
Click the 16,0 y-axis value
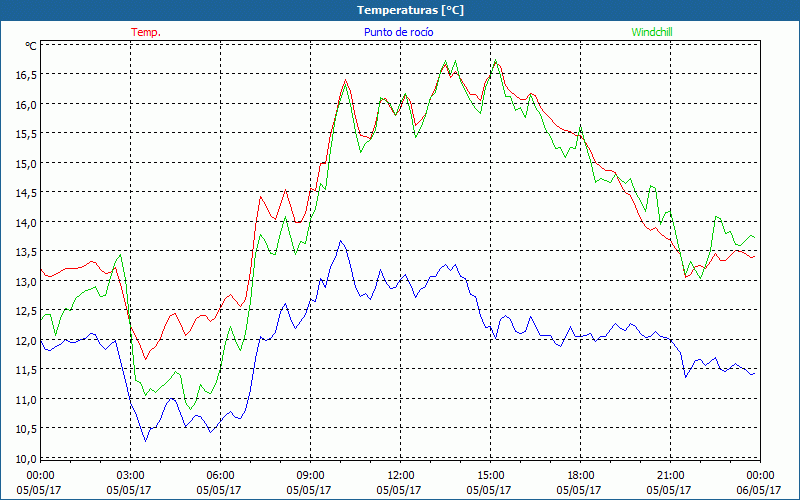click(x=26, y=105)
